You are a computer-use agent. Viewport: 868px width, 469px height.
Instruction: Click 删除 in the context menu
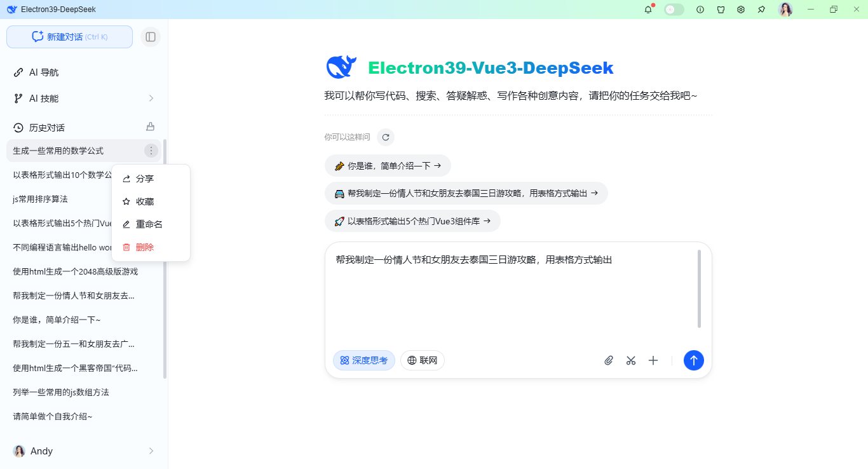[x=145, y=247]
